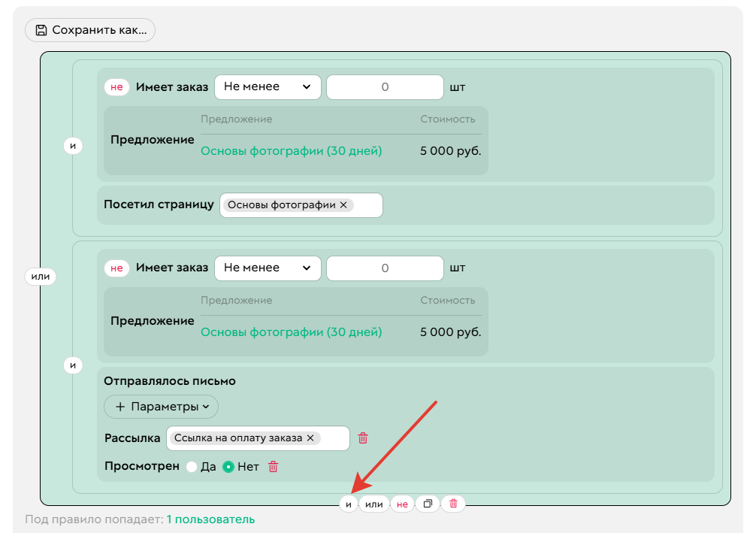Click the outer или operator badge

pyautogui.click(x=41, y=277)
